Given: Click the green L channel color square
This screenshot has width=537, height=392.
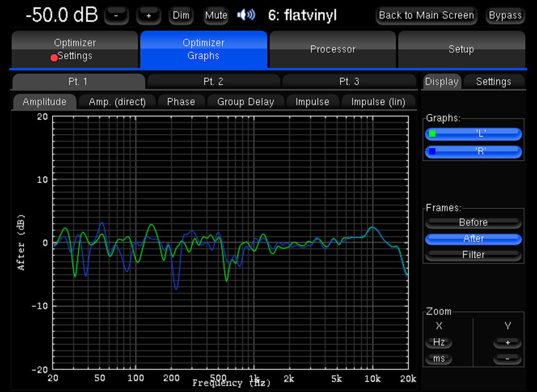Looking at the screenshot, I should point(432,133).
